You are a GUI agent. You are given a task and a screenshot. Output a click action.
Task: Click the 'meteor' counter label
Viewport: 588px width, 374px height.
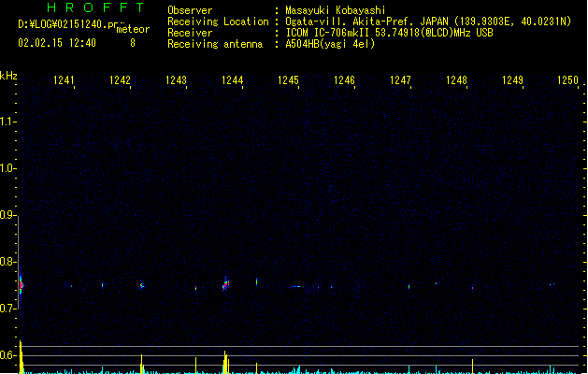pos(133,29)
